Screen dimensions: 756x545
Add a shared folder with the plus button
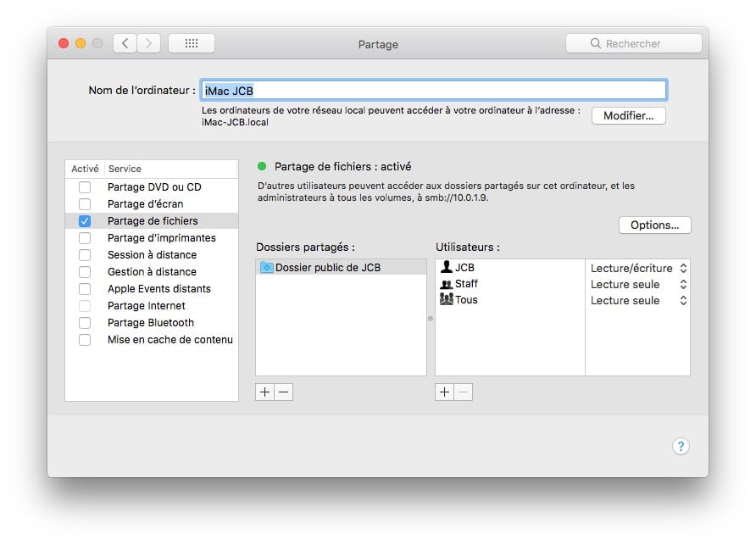pyautogui.click(x=264, y=392)
